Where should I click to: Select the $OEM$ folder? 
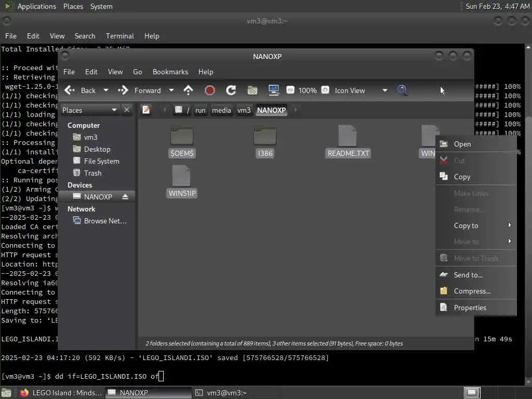182,141
